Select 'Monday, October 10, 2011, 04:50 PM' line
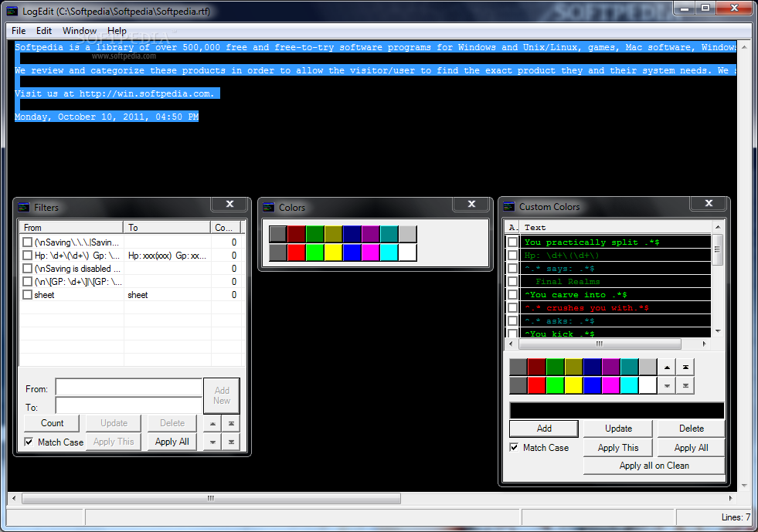Viewport: 758px width, 532px height. coord(107,117)
